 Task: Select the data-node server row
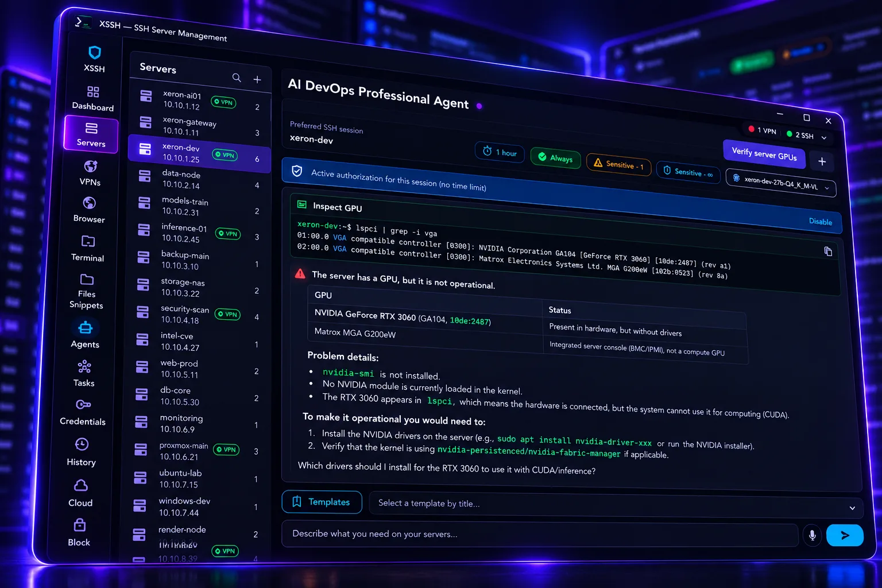(x=199, y=179)
